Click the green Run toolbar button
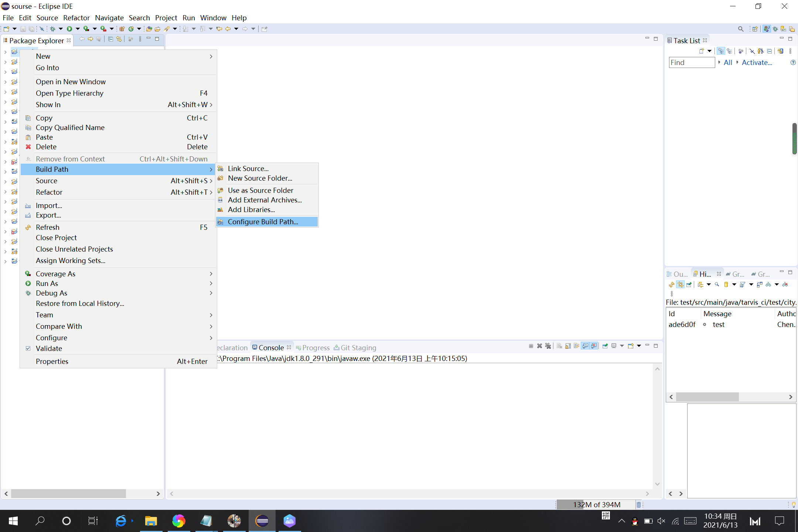The image size is (798, 532). tap(69, 29)
